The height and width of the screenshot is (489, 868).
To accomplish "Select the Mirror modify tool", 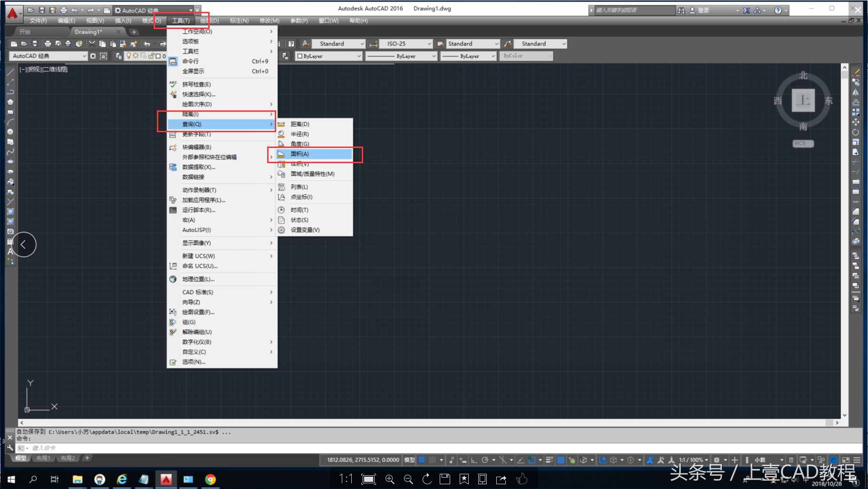I will click(x=856, y=92).
